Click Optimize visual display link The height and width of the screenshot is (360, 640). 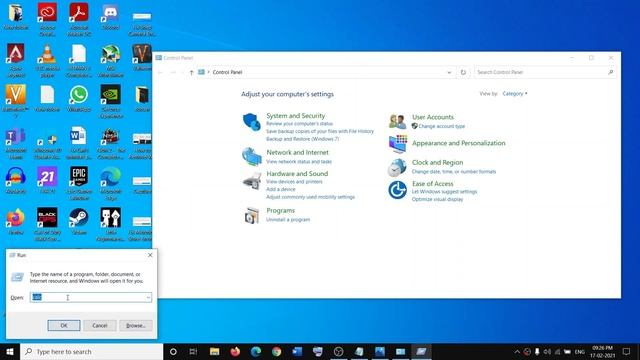coord(437,199)
